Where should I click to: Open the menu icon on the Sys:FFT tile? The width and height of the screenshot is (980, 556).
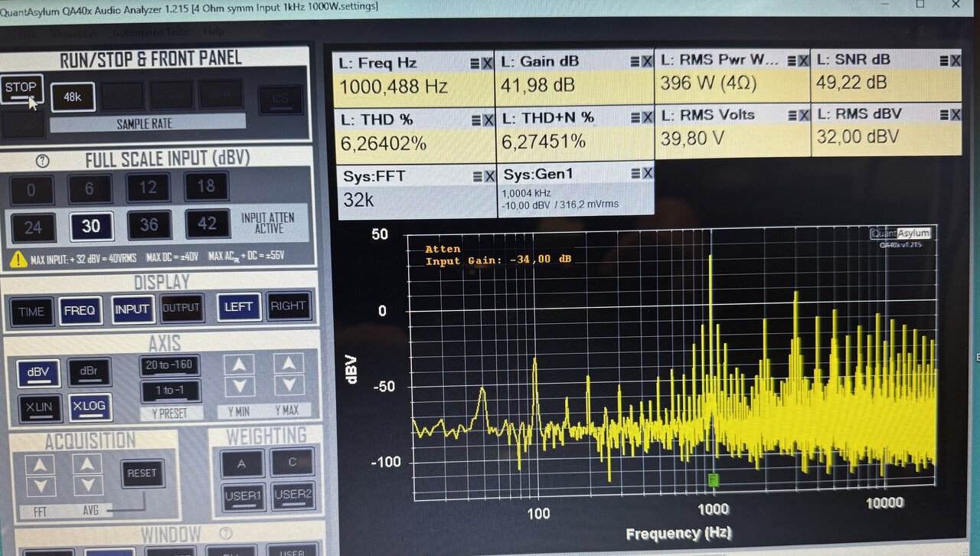click(476, 175)
